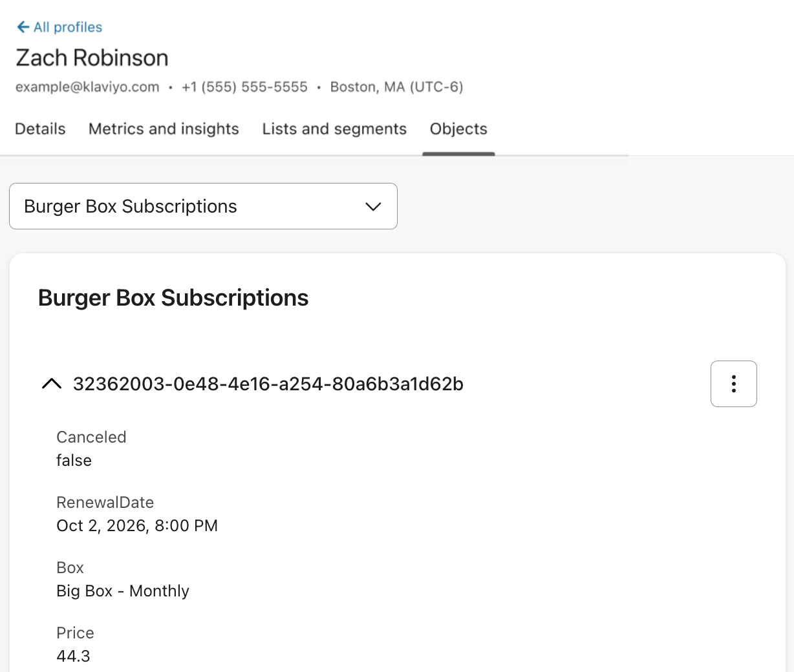
Task: Click the back arrow icon
Action: (23, 26)
